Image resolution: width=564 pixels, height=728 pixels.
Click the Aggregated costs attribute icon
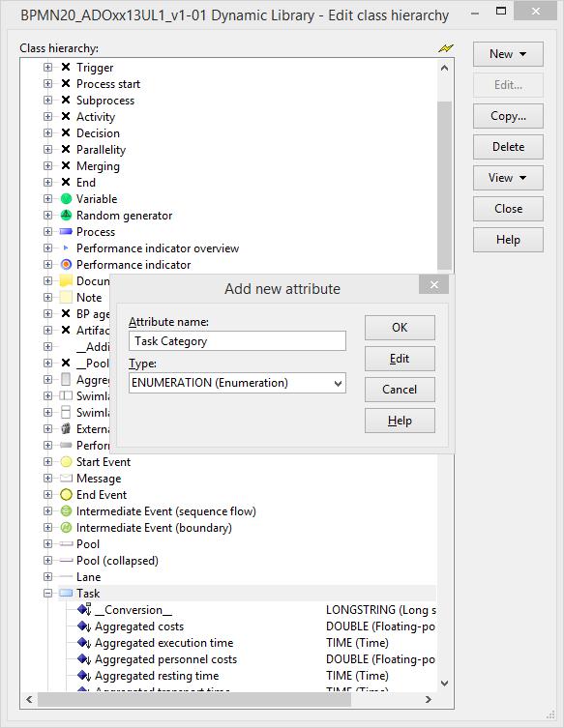[84, 626]
